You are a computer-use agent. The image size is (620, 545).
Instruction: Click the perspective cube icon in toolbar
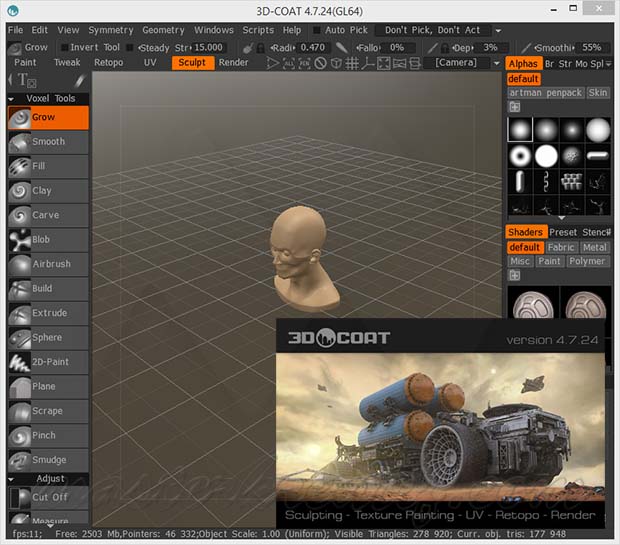tap(336, 63)
